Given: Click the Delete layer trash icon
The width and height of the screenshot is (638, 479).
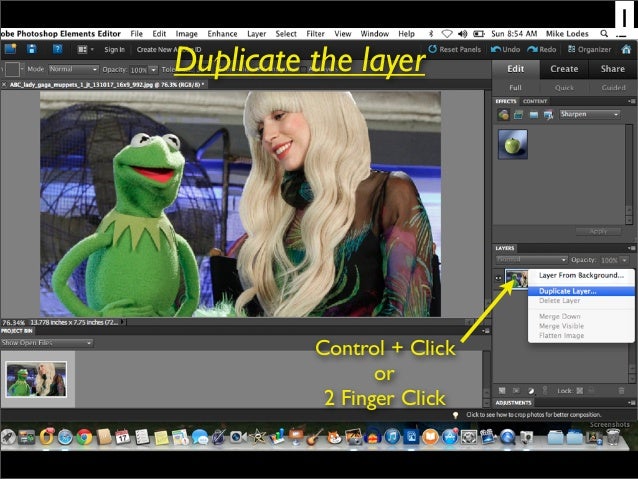Looking at the screenshot, I should [x=621, y=391].
